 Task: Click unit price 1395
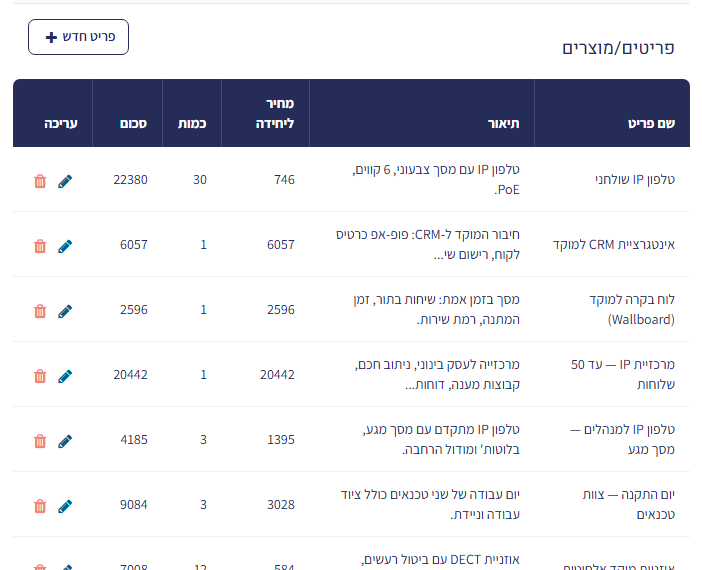(281, 440)
